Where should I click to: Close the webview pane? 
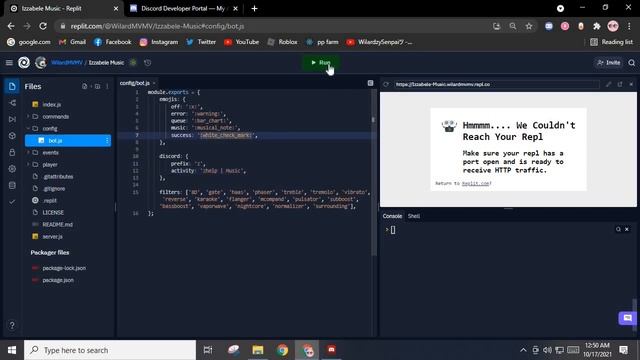click(631, 84)
